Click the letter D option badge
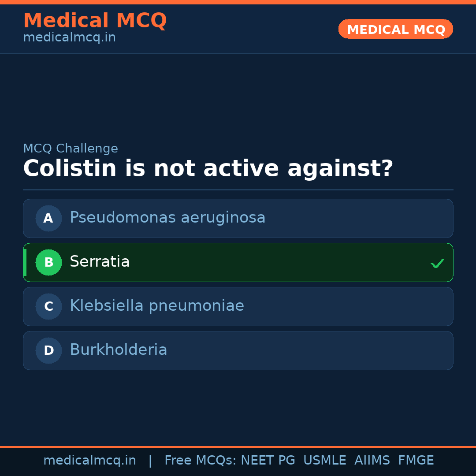Screen dimensions: 476x476 coord(48,350)
